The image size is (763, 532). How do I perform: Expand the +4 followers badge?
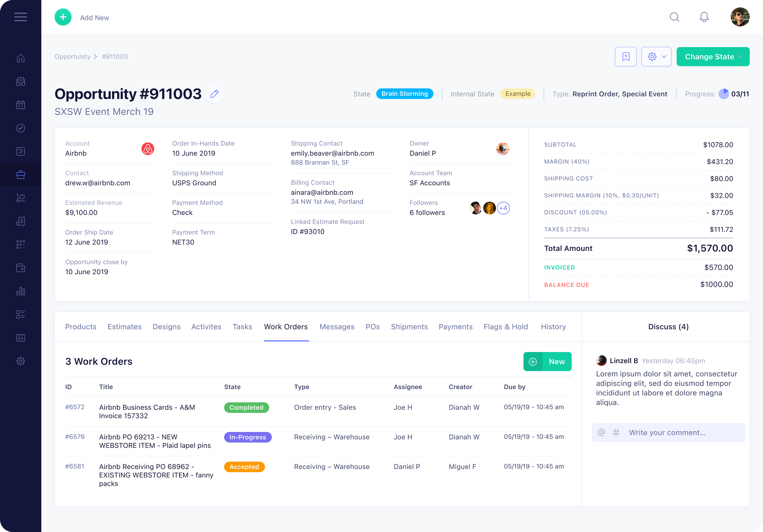503,208
